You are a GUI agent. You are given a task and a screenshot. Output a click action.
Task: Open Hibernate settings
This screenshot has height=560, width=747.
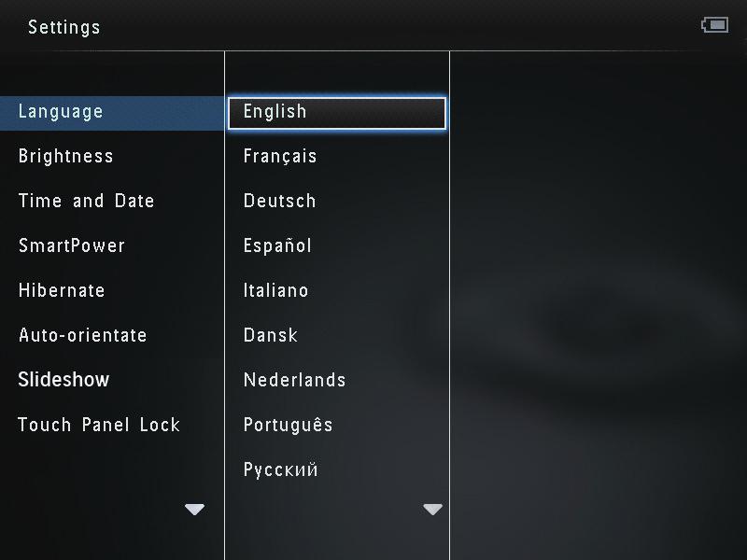pos(62,290)
